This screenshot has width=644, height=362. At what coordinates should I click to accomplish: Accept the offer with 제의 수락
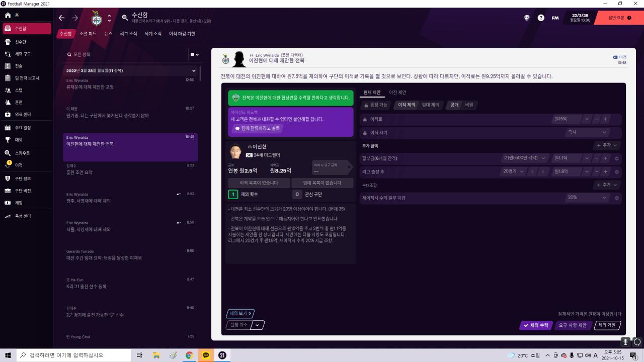click(536, 325)
